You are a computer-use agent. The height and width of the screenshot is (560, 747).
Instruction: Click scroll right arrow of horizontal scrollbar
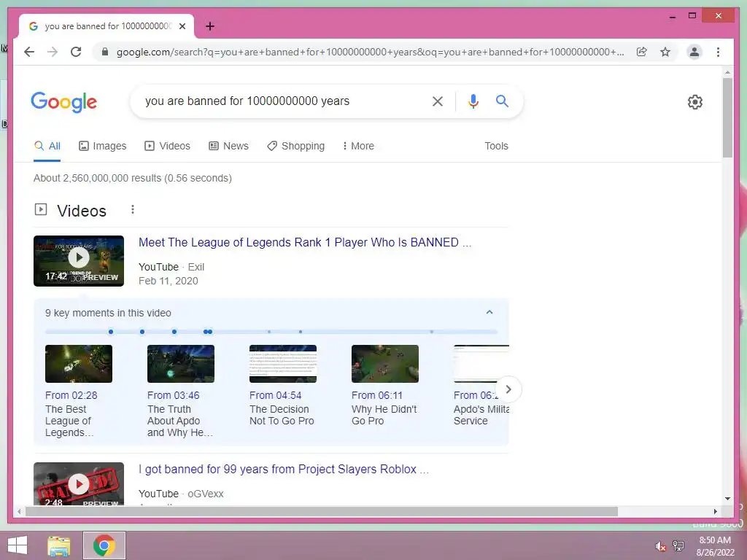click(715, 511)
